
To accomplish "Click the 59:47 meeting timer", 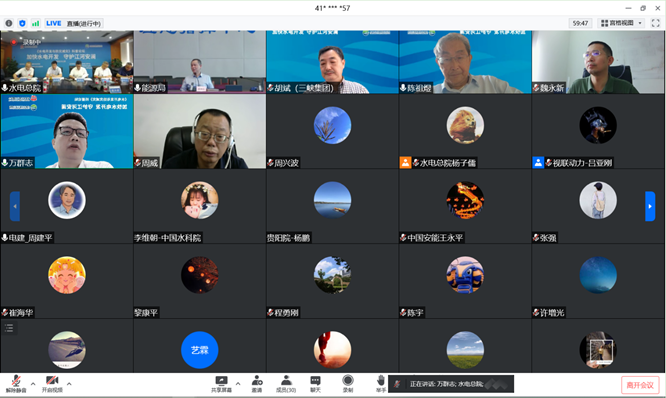I will [x=580, y=23].
